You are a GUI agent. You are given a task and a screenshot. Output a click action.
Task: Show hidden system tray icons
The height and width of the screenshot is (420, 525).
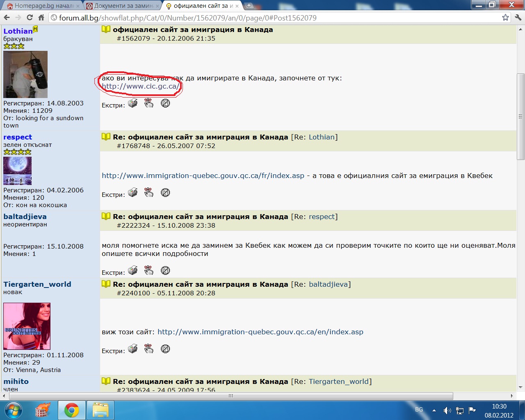(x=434, y=410)
